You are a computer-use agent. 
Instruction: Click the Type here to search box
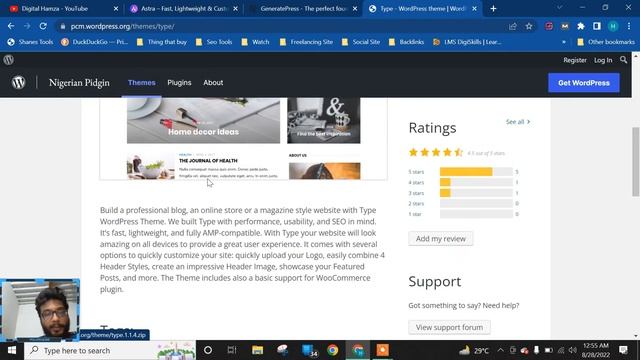coord(110,350)
